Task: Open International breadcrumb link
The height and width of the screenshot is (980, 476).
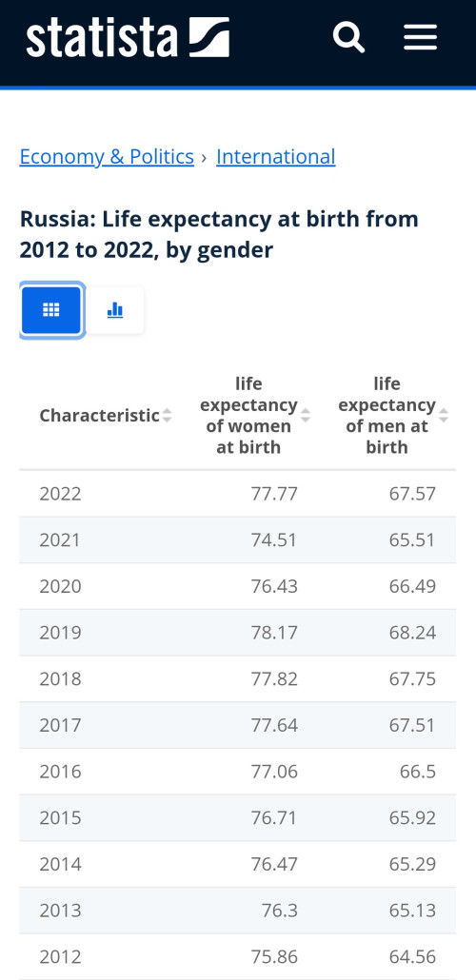Action: [276, 156]
